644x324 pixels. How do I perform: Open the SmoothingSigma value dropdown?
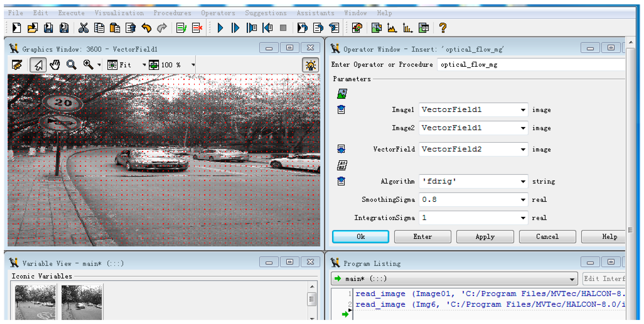pos(523,200)
